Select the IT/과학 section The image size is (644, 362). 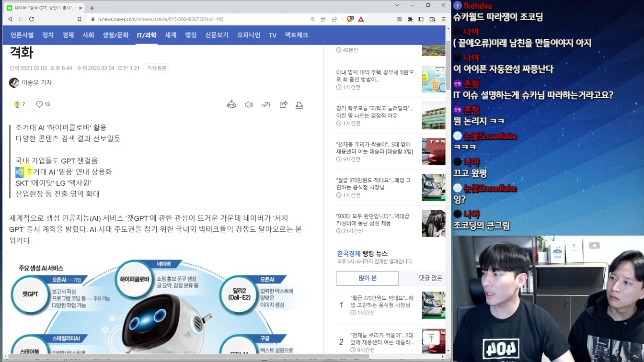pyautogui.click(x=147, y=35)
